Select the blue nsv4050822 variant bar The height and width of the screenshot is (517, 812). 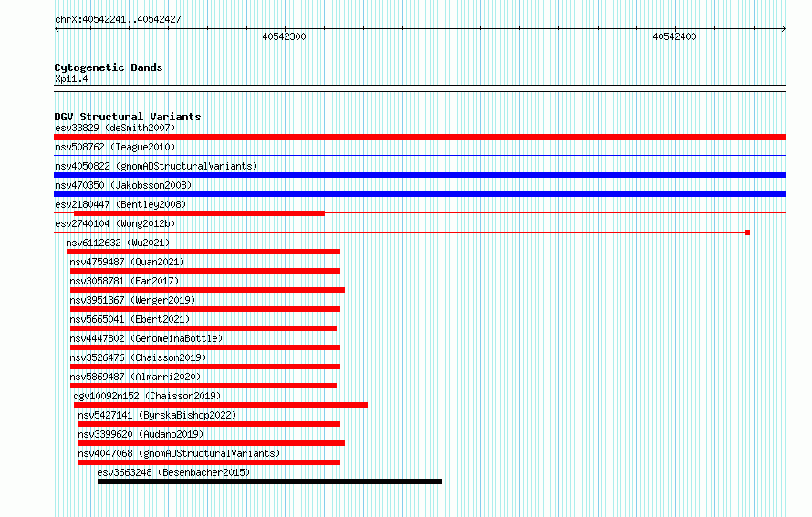[x=420, y=175]
